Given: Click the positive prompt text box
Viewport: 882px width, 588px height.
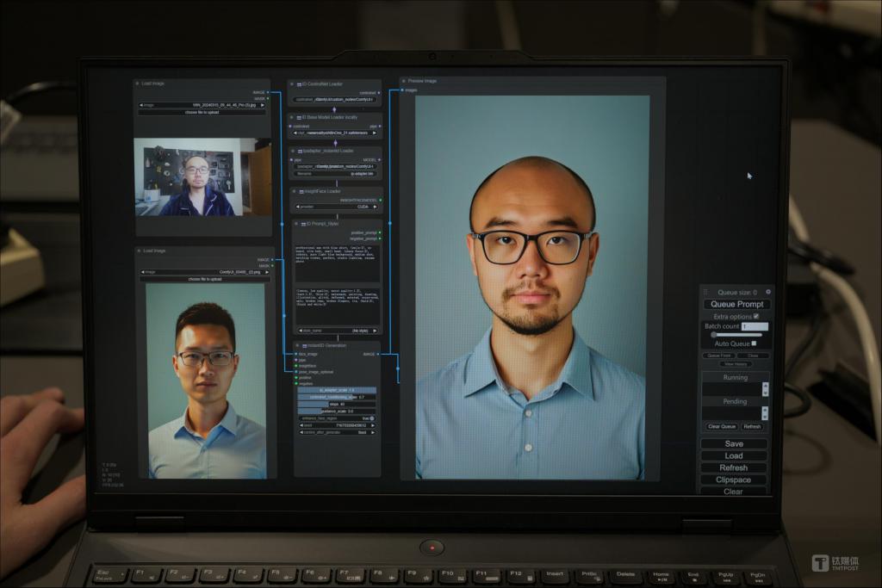Looking at the screenshot, I should point(337,263).
